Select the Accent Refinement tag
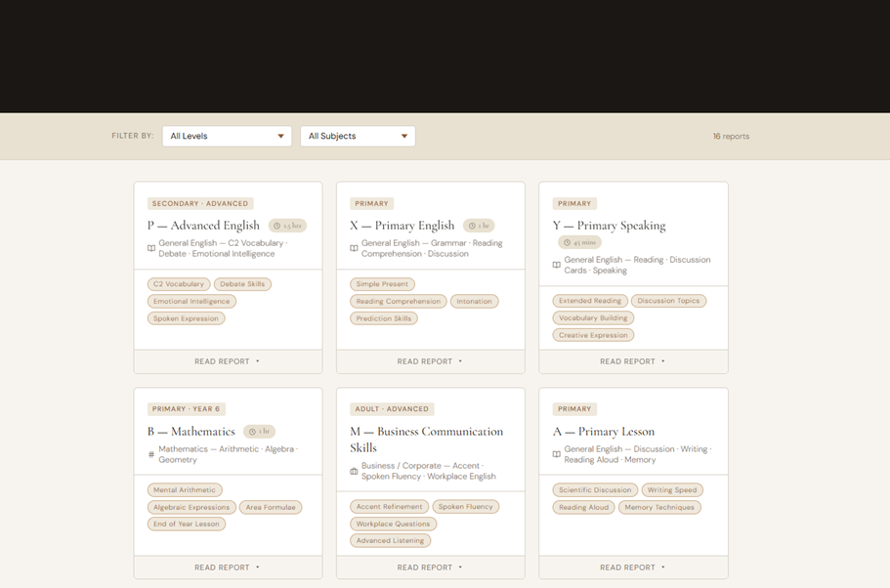The image size is (890, 588). point(390,507)
